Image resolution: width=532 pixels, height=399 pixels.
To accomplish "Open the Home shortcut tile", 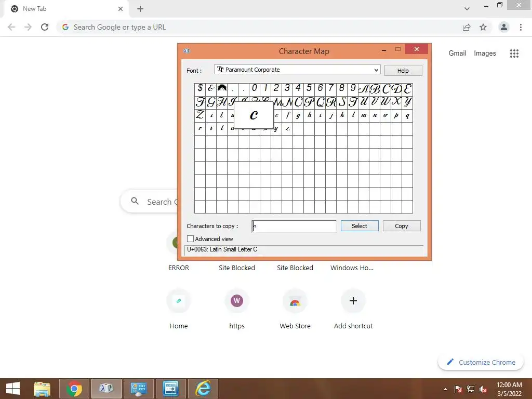I will pos(179,301).
